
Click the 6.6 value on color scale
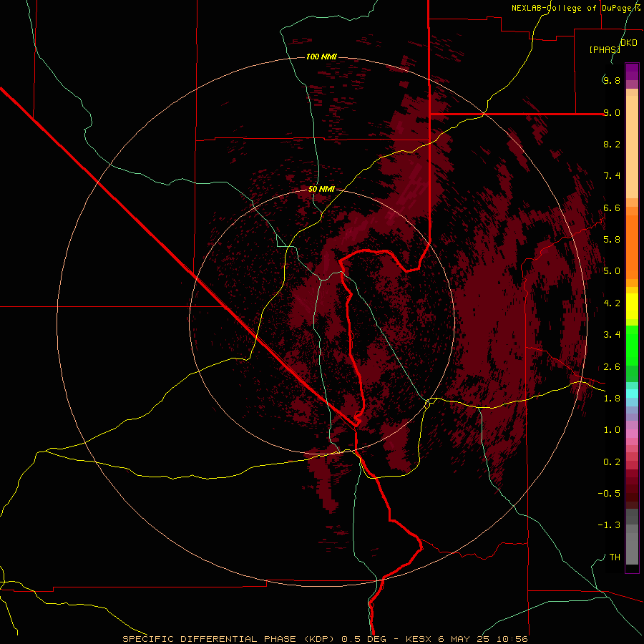click(612, 208)
